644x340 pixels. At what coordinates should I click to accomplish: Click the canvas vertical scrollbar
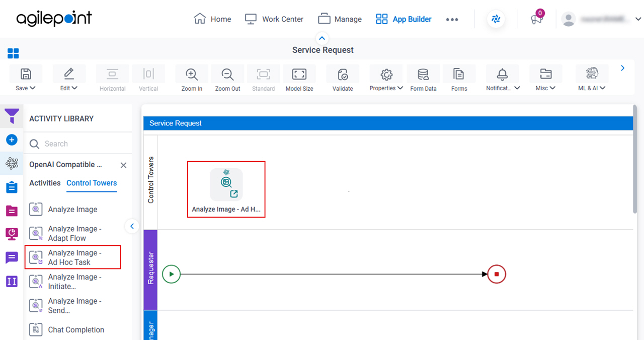[635, 159]
